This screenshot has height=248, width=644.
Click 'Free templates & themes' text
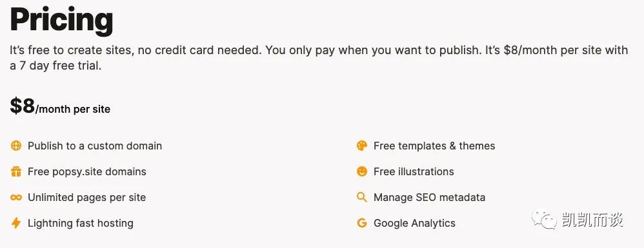pyautogui.click(x=434, y=146)
